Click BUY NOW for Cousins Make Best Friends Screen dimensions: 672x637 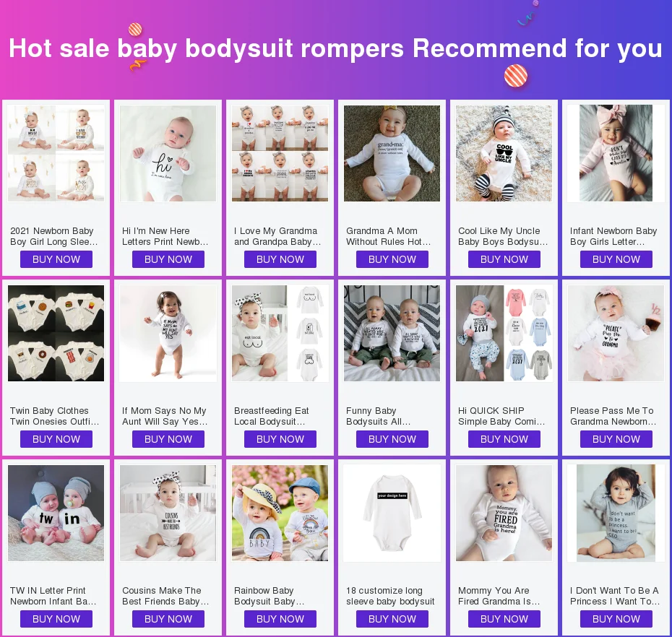pyautogui.click(x=168, y=619)
